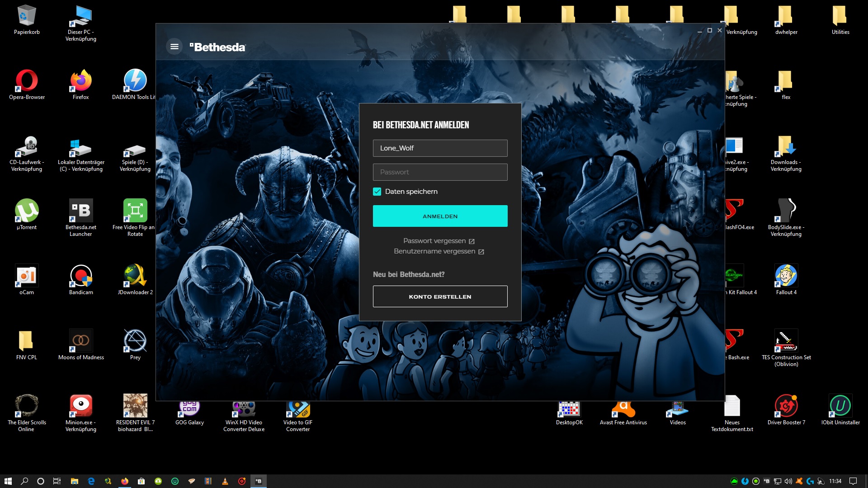
Task: Open the Windows Start menu
Action: click(8, 481)
